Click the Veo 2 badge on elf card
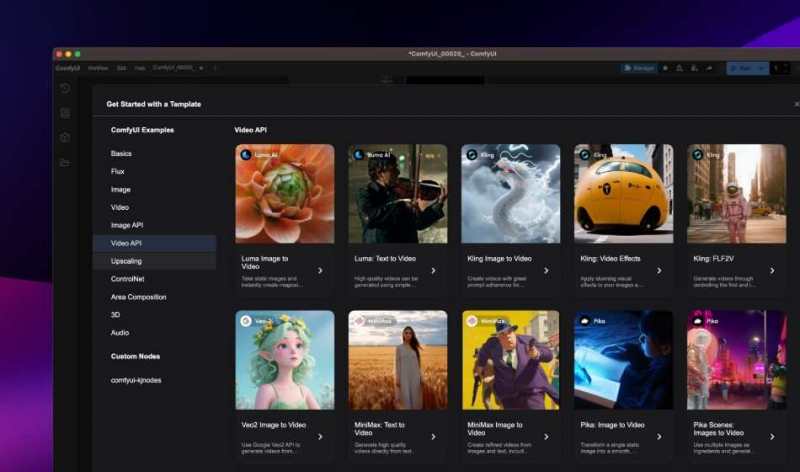800x472 pixels. [258, 321]
